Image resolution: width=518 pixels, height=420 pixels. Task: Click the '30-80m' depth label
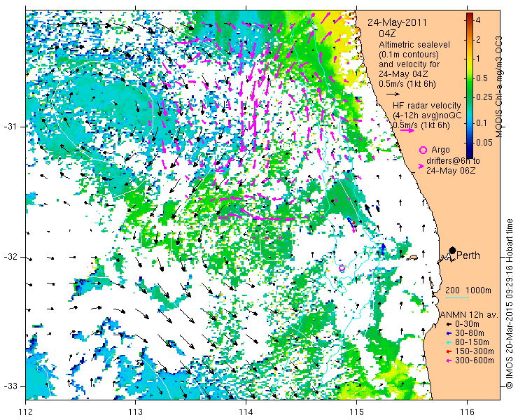coord(470,333)
